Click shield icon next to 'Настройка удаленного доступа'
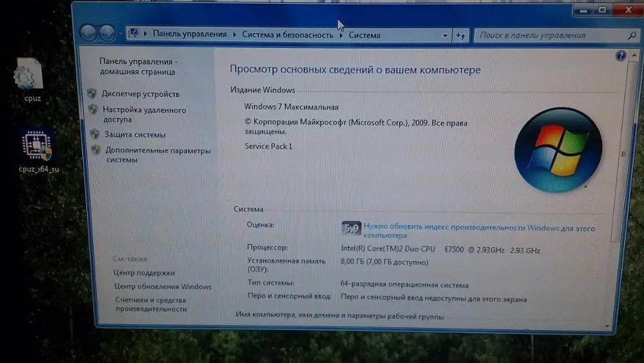The height and width of the screenshot is (363, 644). 93,110
